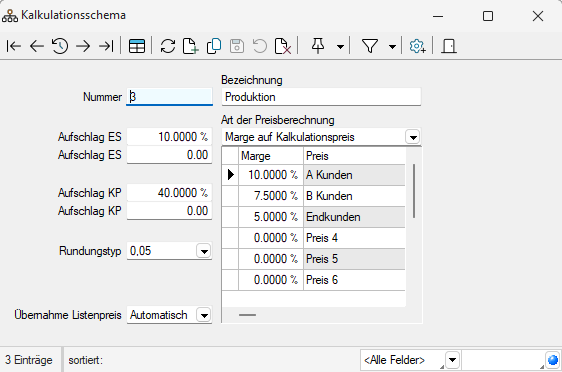The image size is (562, 372).
Task: Click the 0.0000 % margin for Preis 4
Action: pos(271,238)
